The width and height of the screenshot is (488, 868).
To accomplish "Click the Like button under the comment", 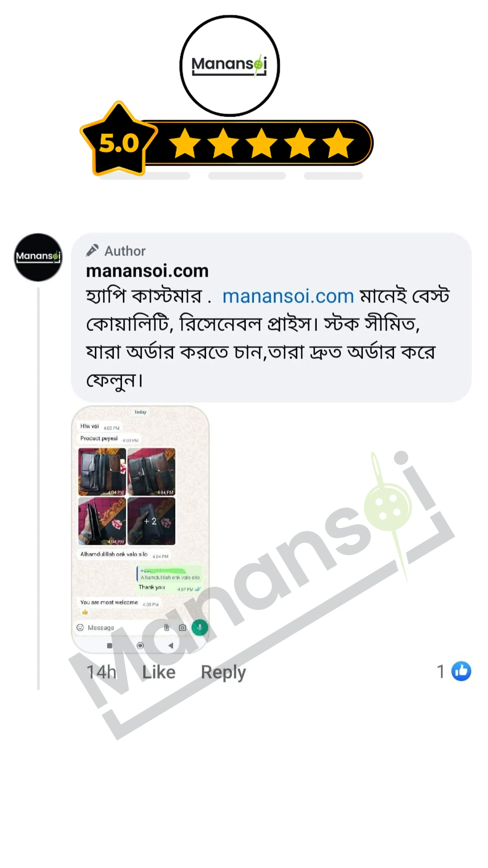I will [x=159, y=672].
